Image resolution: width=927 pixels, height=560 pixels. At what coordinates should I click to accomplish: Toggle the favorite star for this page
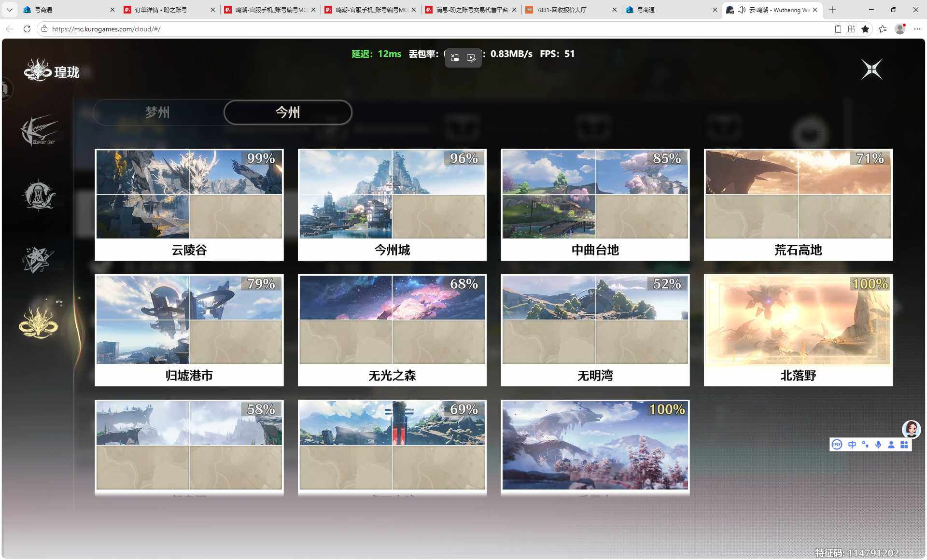click(x=865, y=29)
